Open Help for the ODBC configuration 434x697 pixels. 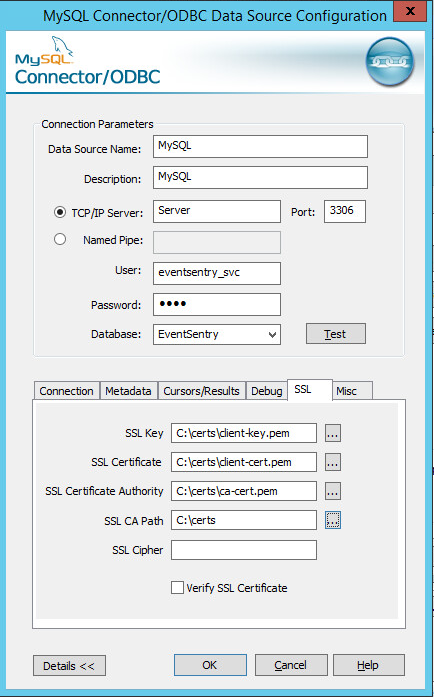(369, 665)
